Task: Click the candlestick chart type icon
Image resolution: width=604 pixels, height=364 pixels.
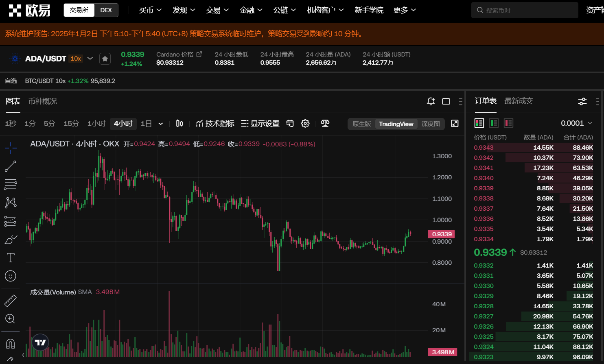Action: (x=179, y=124)
